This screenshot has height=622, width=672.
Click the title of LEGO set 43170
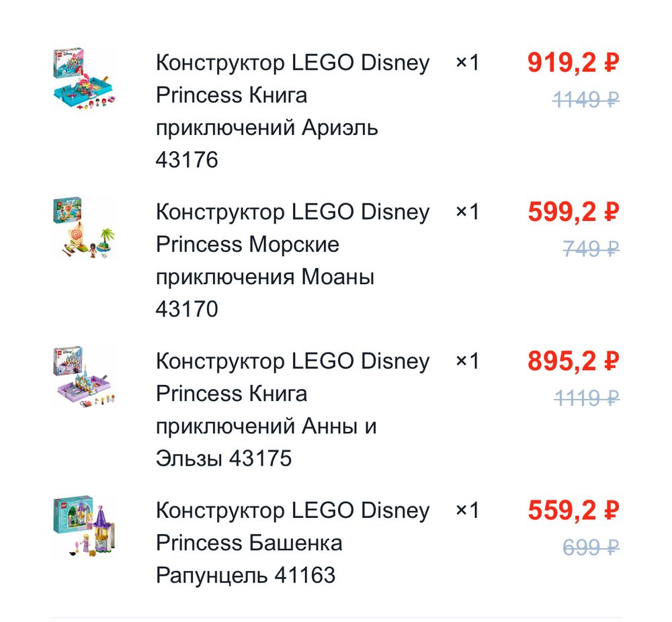point(292,261)
